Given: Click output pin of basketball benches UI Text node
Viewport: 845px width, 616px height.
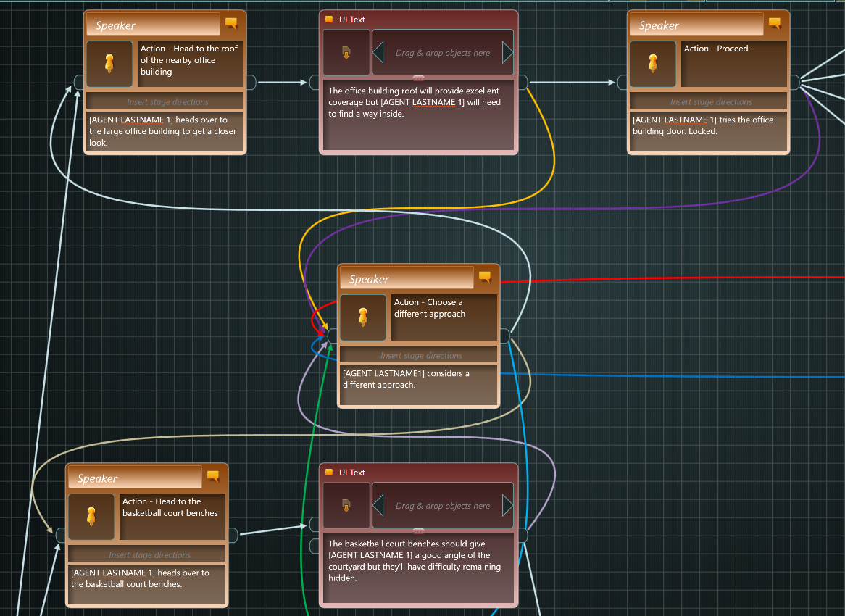Looking at the screenshot, I should 523,535.
